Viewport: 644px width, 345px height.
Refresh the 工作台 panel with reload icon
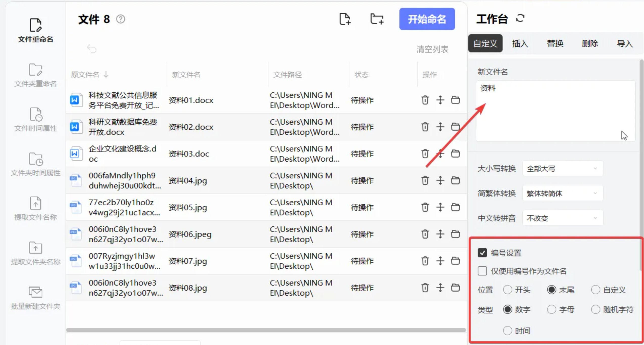pos(520,18)
